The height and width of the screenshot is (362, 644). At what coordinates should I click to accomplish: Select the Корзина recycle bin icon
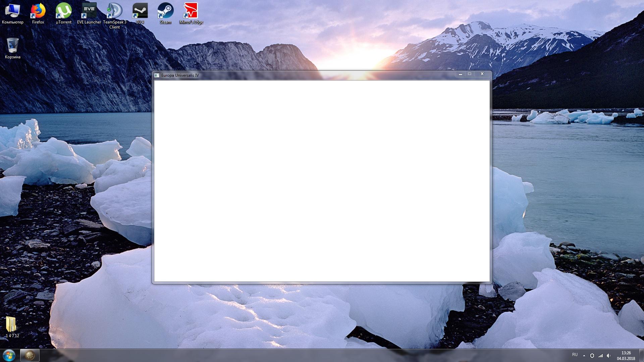tap(13, 48)
